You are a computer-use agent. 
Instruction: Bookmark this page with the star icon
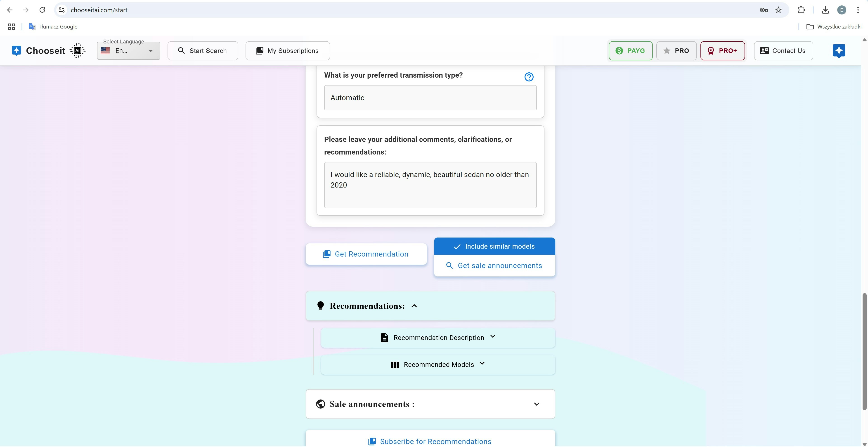778,10
